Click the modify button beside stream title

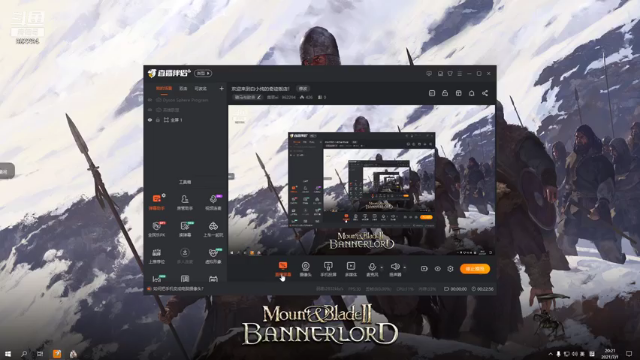tap(303, 89)
